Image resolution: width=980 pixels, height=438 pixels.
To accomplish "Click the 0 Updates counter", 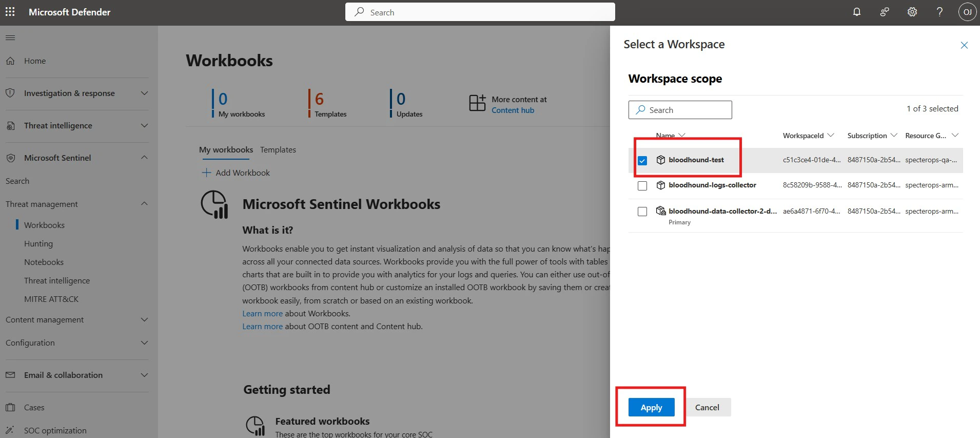I will (406, 103).
